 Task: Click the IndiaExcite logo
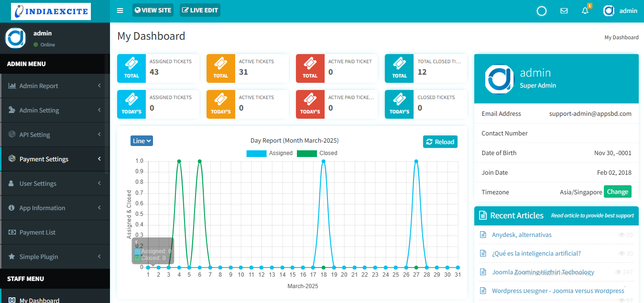pyautogui.click(x=51, y=11)
